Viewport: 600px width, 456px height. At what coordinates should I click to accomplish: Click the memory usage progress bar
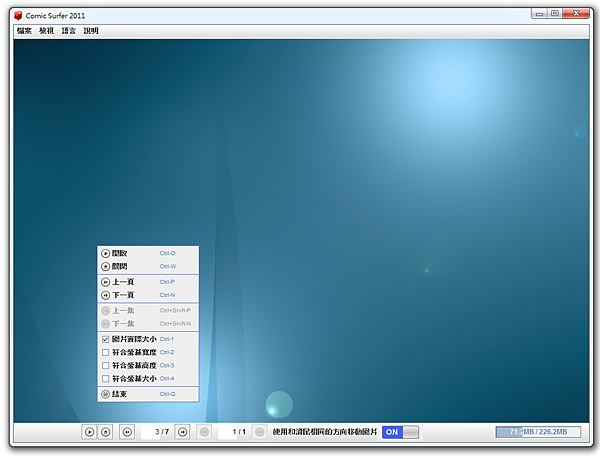point(538,432)
